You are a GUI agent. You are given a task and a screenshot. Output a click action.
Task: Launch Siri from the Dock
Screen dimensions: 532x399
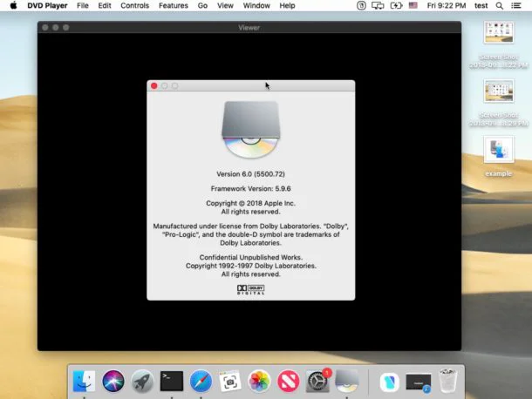click(x=113, y=381)
